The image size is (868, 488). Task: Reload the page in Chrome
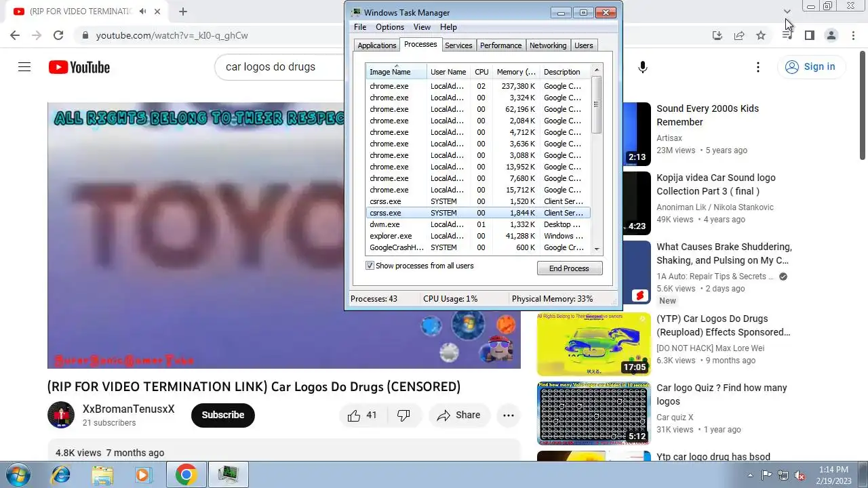58,35
